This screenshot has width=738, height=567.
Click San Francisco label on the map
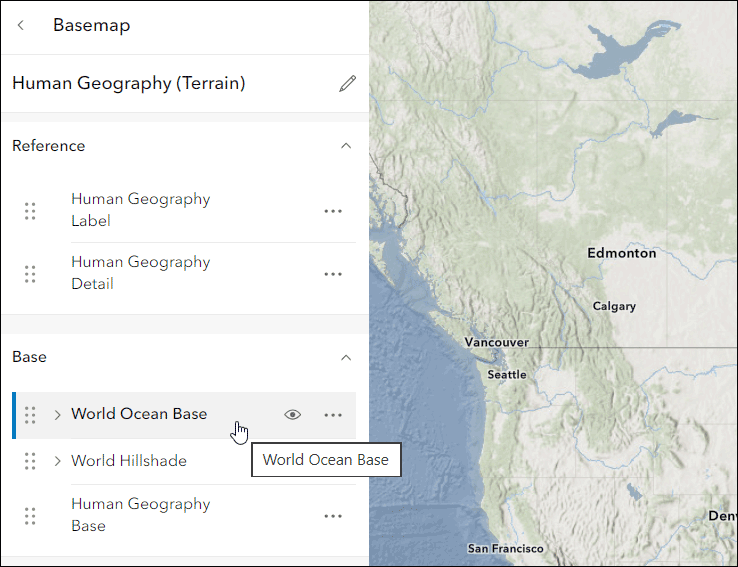(505, 549)
